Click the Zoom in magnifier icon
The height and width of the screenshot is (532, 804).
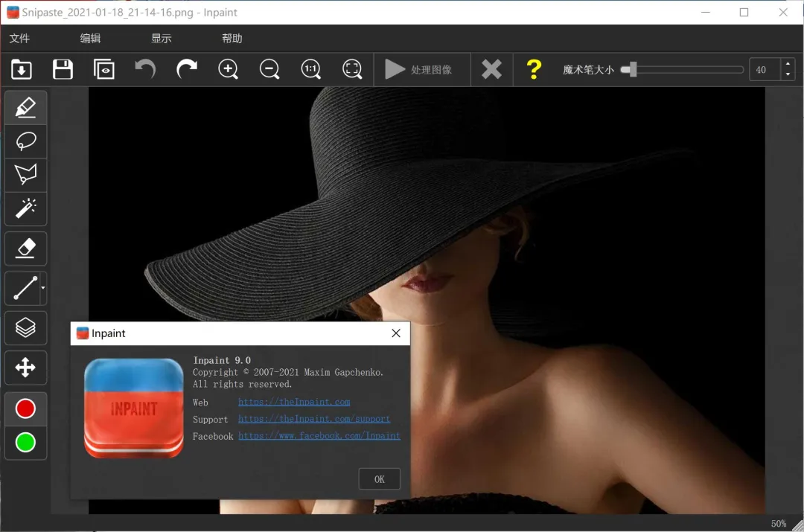[x=228, y=70]
